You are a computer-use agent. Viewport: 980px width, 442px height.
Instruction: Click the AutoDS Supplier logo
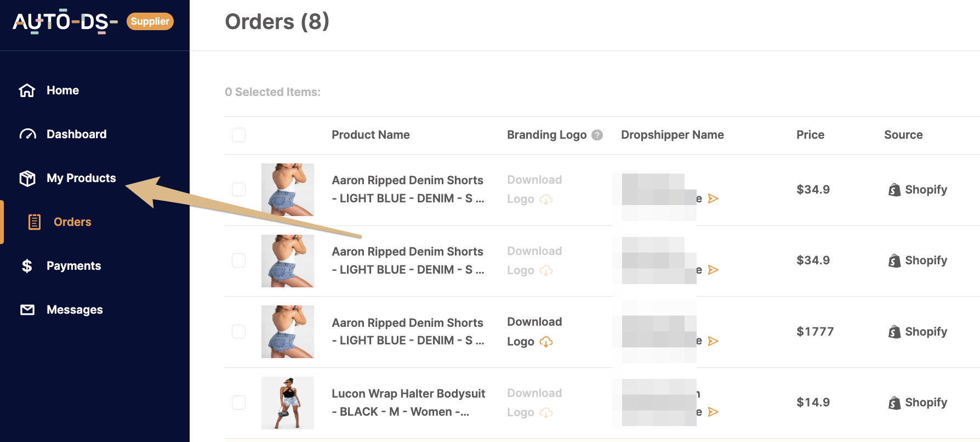pyautogui.click(x=93, y=22)
